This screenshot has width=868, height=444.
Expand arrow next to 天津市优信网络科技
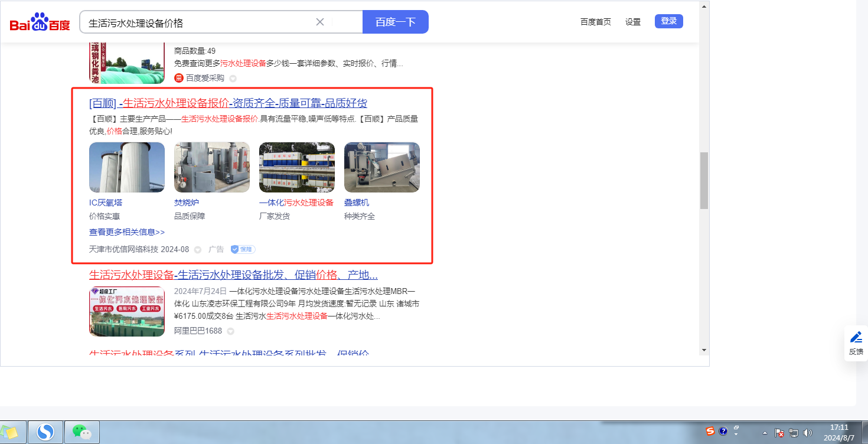pos(198,250)
